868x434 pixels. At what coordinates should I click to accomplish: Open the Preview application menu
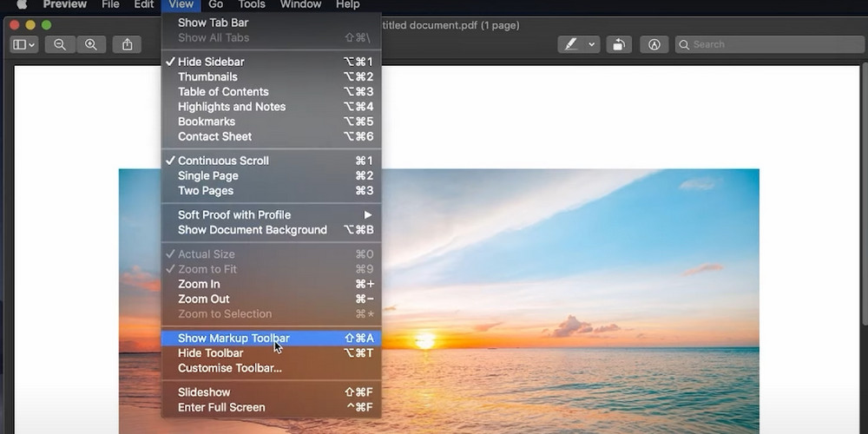65,4
